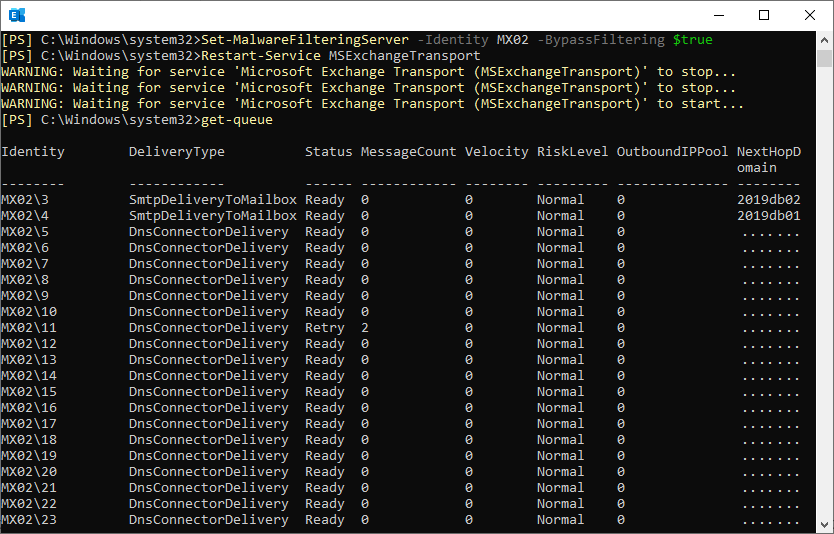The image size is (834, 534).
Task: Click the vertical scrollbar thumb
Action: [824, 59]
